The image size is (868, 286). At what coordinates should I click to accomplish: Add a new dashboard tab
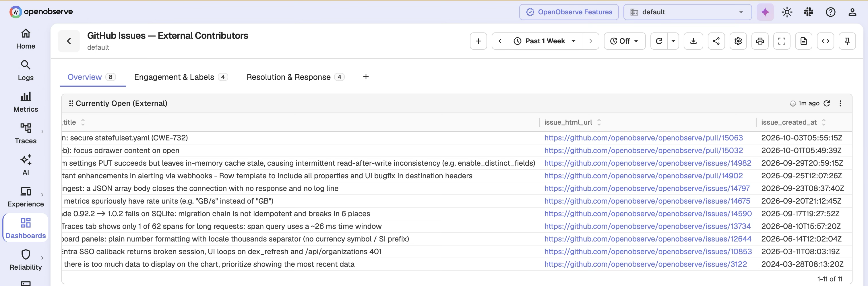pos(366,77)
